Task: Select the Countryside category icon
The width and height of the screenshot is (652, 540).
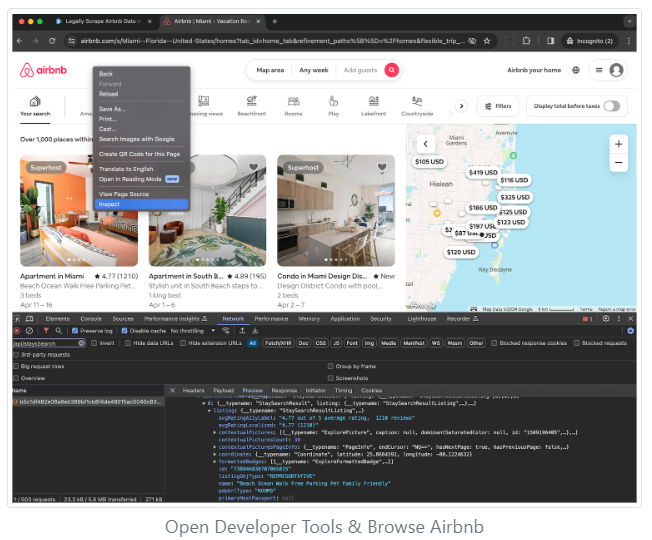Action: (417, 106)
